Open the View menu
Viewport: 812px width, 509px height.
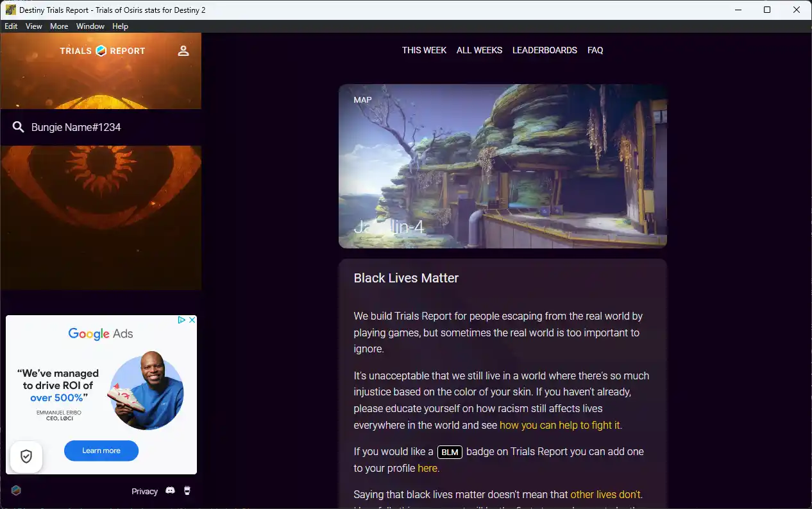pyautogui.click(x=34, y=26)
